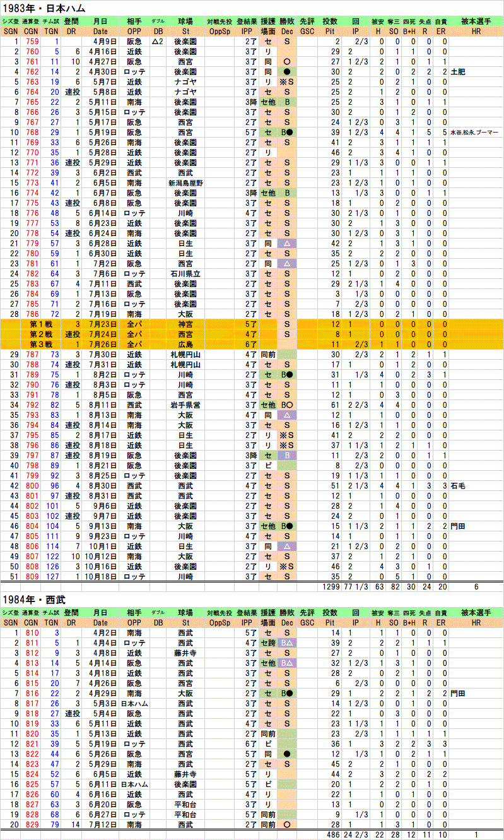Image resolution: width=504 pixels, height=840 pixels.
Task: Select home run batter cell 石毛
Action: tap(459, 486)
